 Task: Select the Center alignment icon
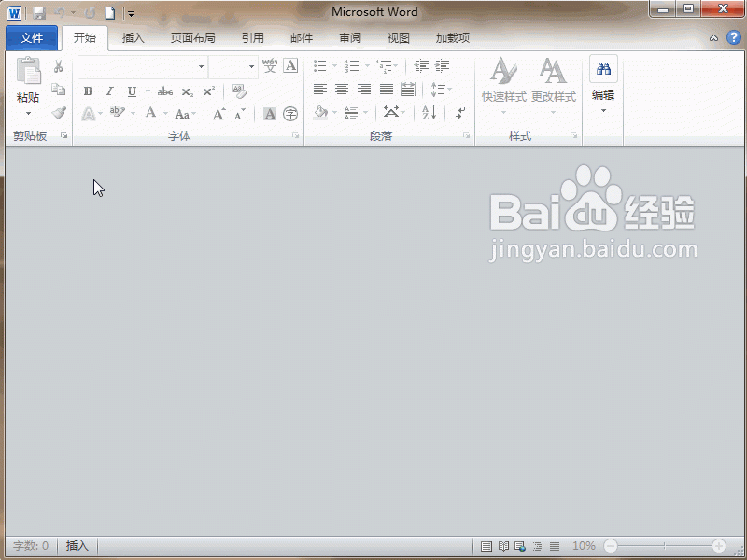(x=342, y=89)
